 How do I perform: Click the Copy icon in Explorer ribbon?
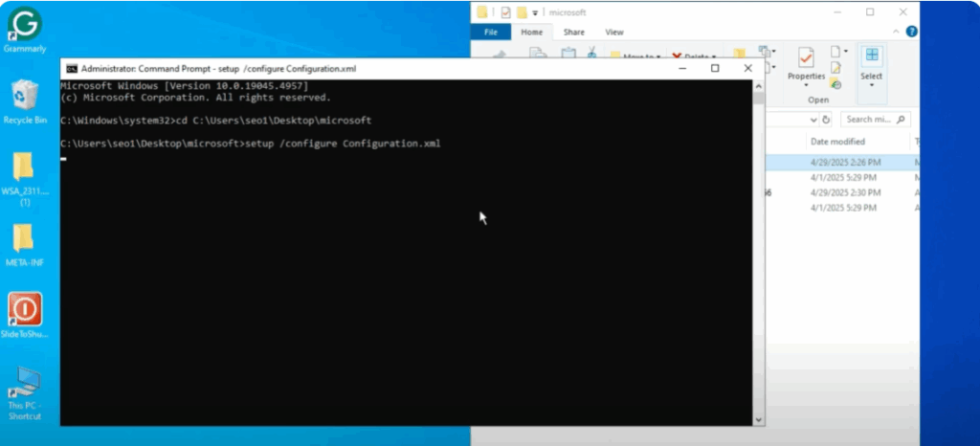click(x=539, y=53)
